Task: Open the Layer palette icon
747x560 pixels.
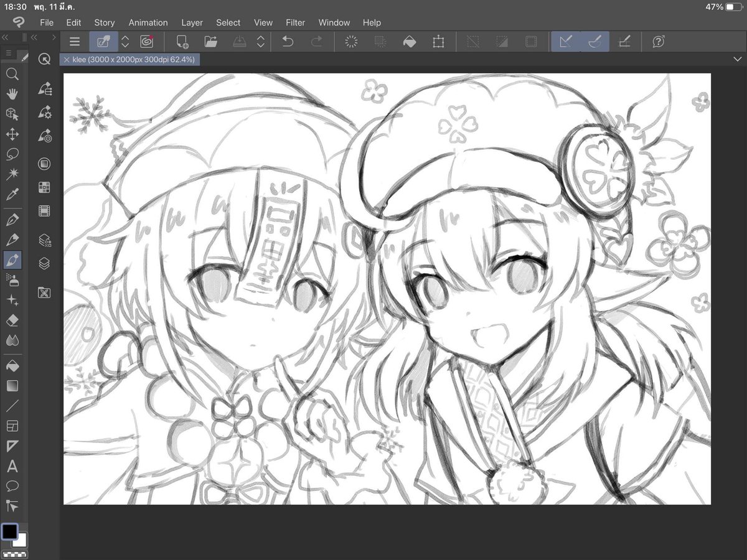Action: click(x=44, y=263)
